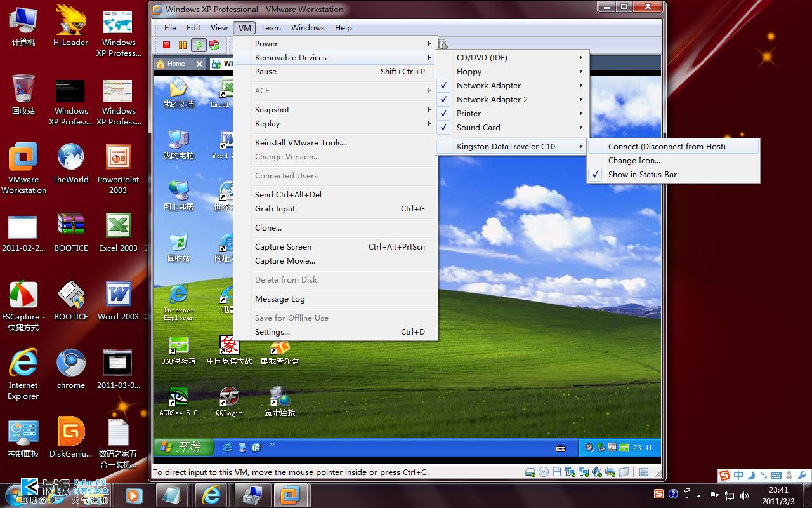Click the floppy disk icon in VMware status bar
Image resolution: width=812 pixels, height=508 pixels.
[x=556, y=472]
